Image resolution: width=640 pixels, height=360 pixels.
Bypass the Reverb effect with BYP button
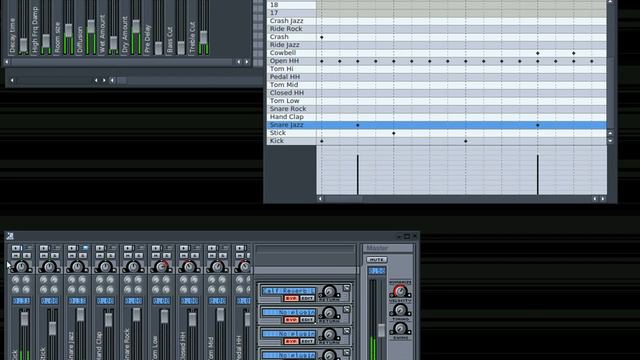(291, 298)
